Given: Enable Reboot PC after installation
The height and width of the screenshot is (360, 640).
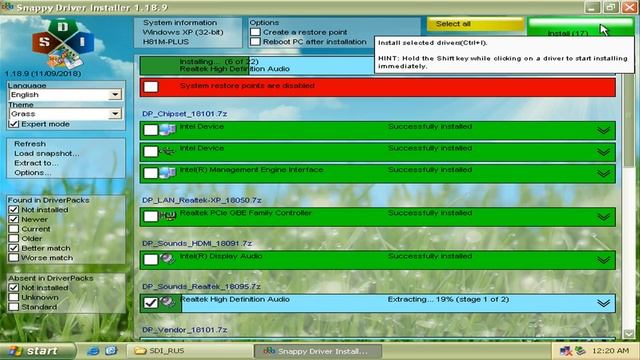Looking at the screenshot, I should (x=256, y=42).
